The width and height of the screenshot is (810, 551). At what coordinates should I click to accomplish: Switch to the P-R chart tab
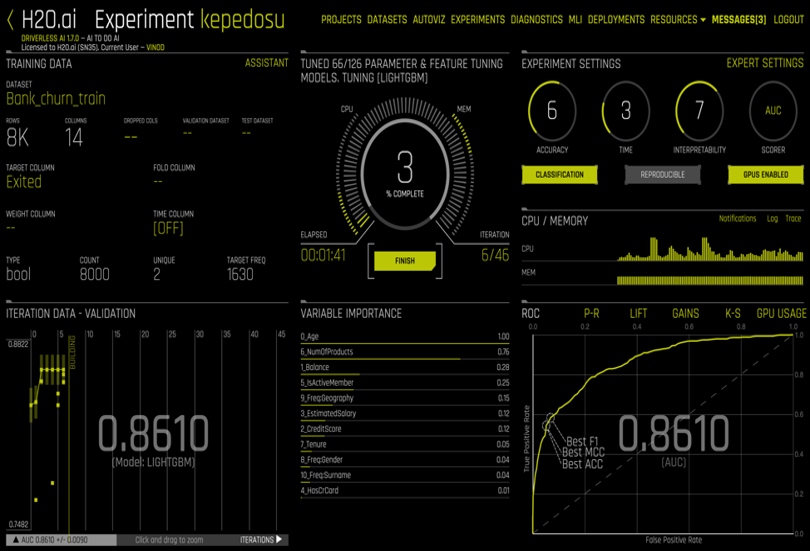[x=592, y=313]
